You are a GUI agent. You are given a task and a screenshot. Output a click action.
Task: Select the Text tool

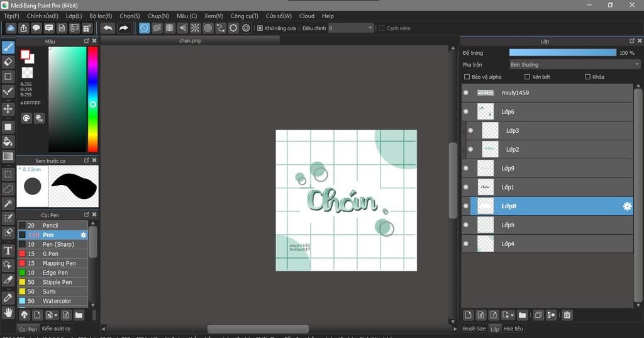8,251
